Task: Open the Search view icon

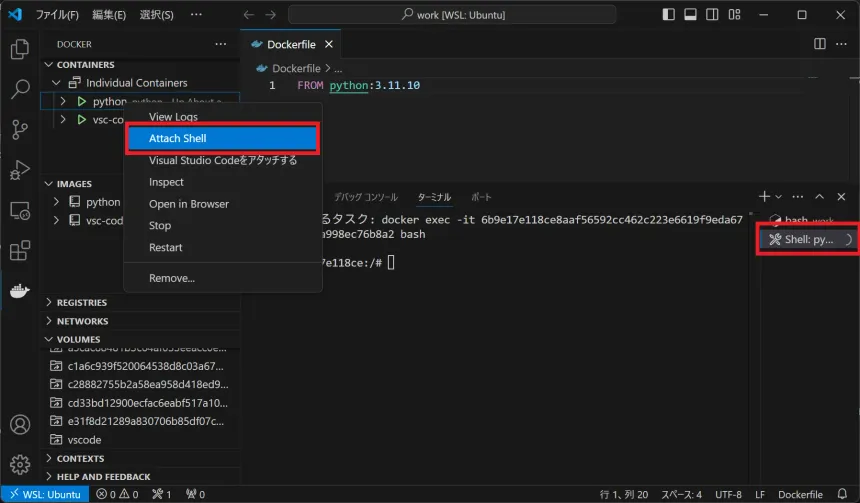Action: (x=19, y=89)
